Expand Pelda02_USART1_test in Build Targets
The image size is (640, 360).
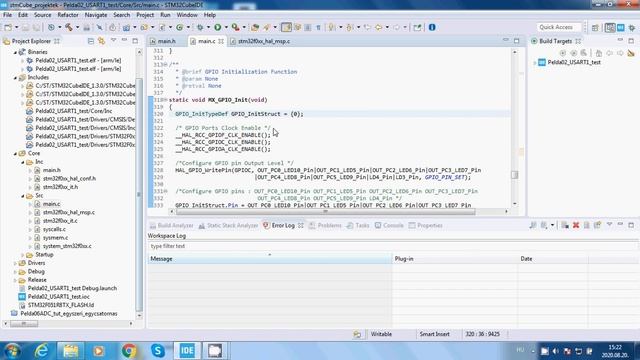(x=535, y=62)
